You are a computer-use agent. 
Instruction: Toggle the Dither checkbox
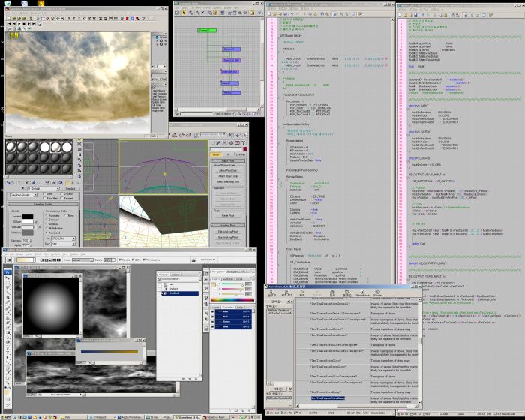click(x=133, y=259)
